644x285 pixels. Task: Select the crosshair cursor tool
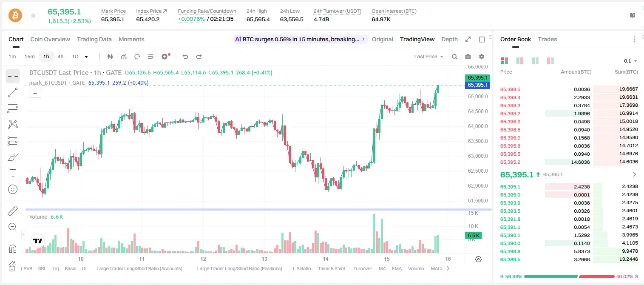pyautogui.click(x=13, y=77)
